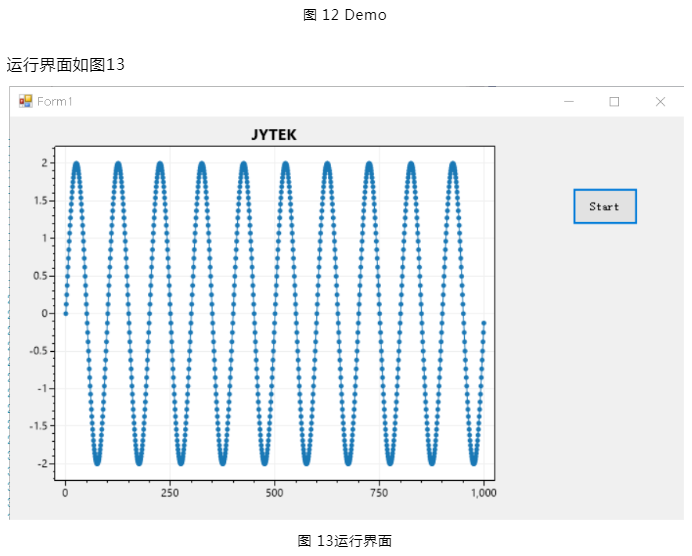Click the last data point on the sine curve

coord(484,322)
